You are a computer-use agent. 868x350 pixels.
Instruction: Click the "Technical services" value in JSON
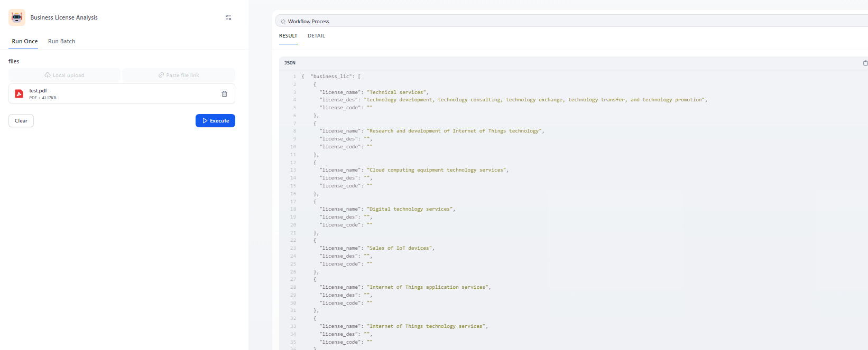396,92
